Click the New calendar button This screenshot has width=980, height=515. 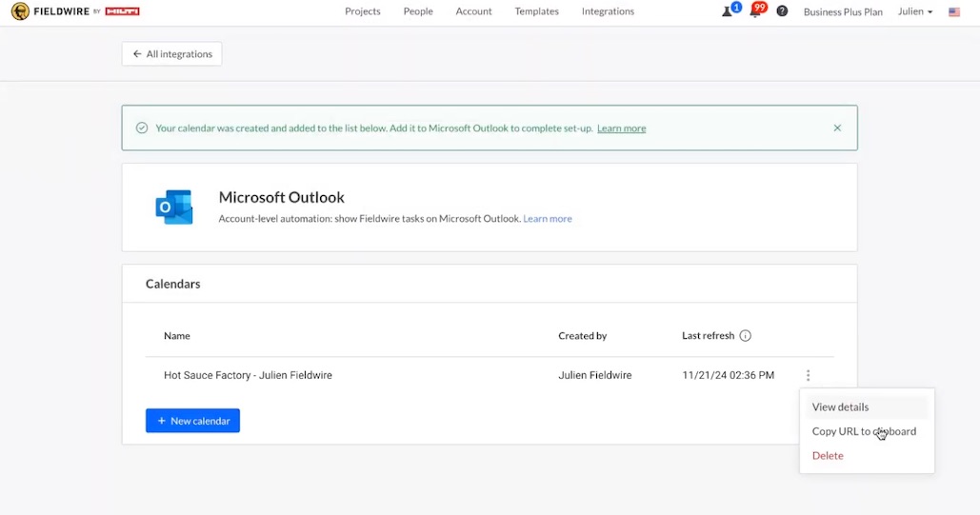click(x=192, y=421)
